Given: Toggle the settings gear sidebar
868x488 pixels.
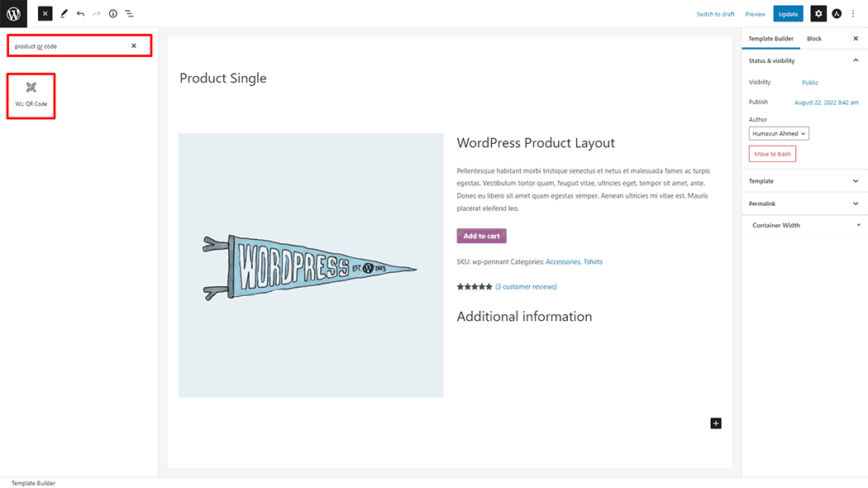Looking at the screenshot, I should [x=818, y=14].
